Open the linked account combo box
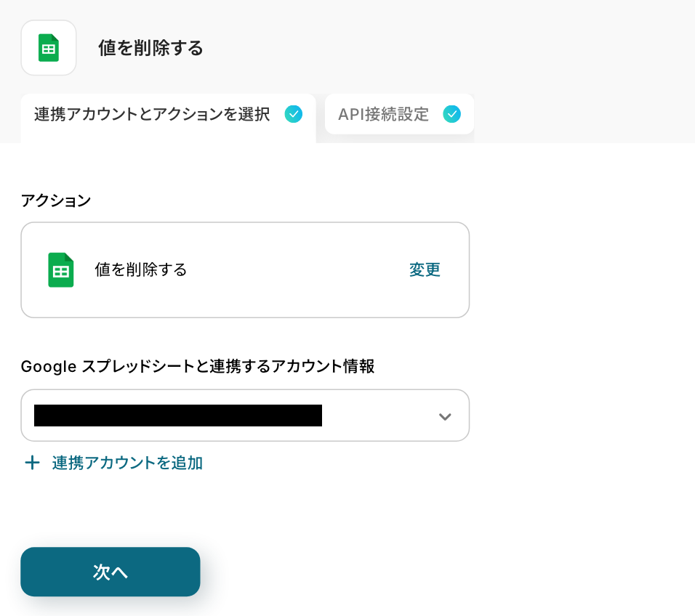Image resolution: width=695 pixels, height=616 pixels. pyautogui.click(x=378, y=416)
